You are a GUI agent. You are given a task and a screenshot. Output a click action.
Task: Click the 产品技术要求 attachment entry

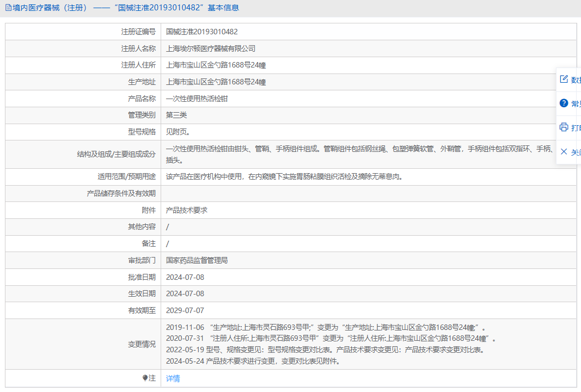point(186,210)
